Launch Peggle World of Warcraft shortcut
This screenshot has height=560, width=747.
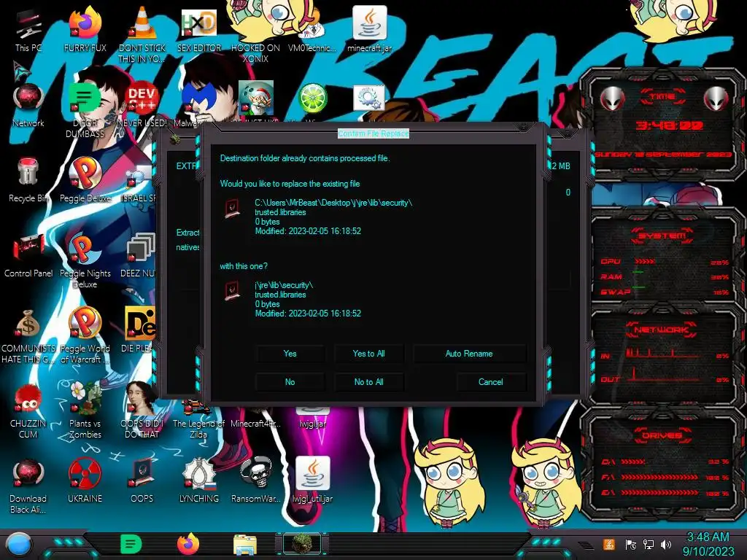[x=85, y=335]
